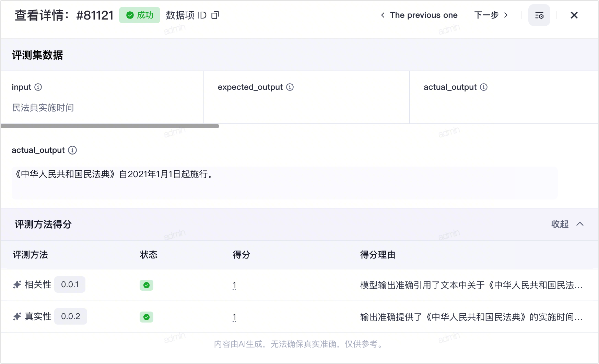599x364 pixels.
Task: Click the 相关性 evaluator sparkle icon
Action: [17, 284]
